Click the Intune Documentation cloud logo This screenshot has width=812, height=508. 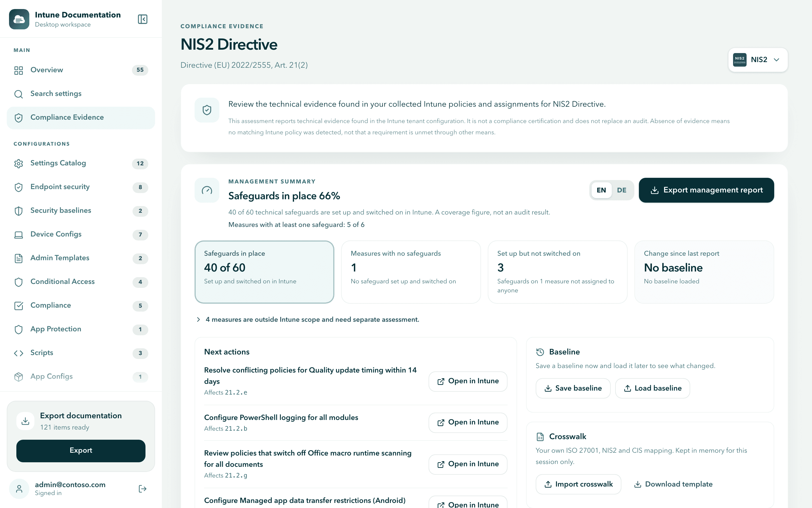[19, 19]
